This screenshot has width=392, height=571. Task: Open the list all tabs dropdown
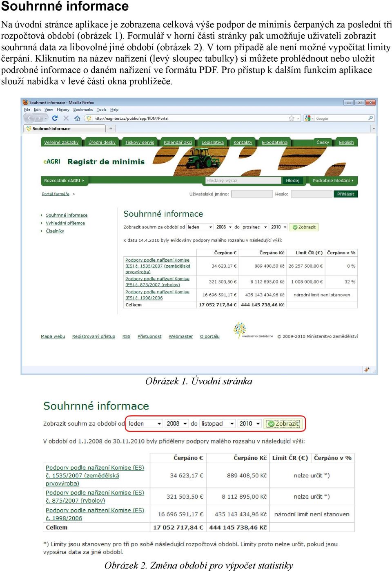373,128
